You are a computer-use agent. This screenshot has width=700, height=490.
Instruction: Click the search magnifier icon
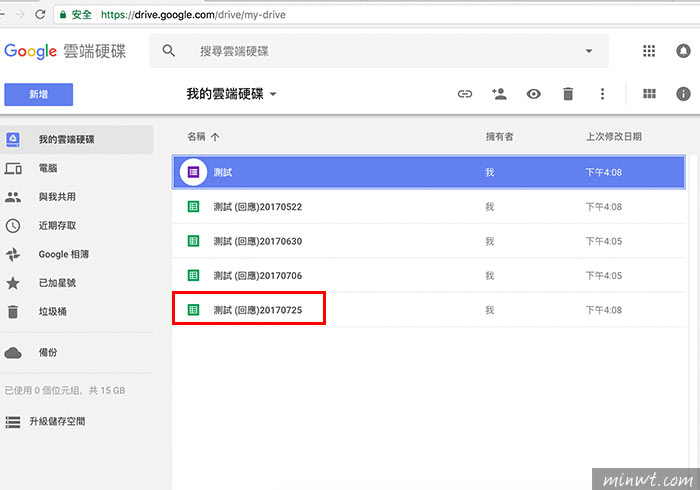click(169, 51)
